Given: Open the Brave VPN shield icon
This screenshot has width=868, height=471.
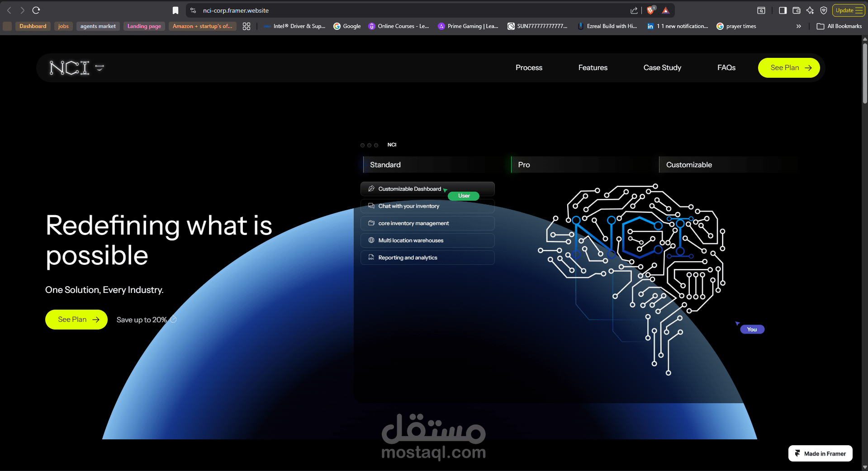Looking at the screenshot, I should point(824,10).
